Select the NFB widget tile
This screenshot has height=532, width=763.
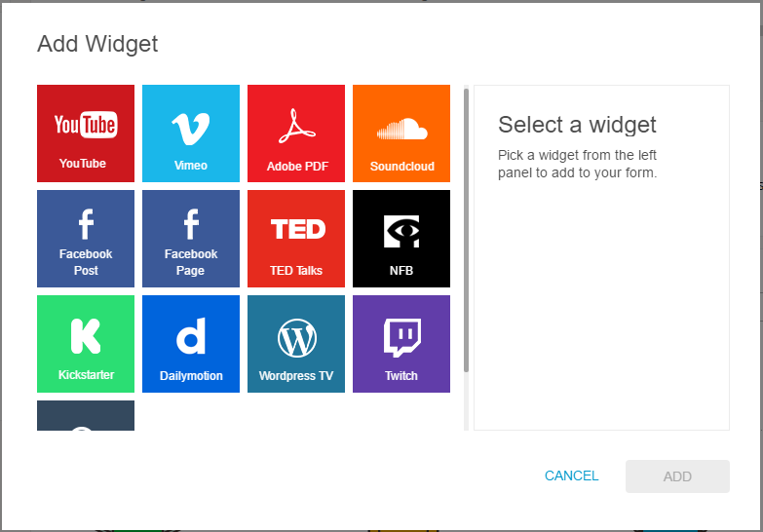[x=401, y=239]
